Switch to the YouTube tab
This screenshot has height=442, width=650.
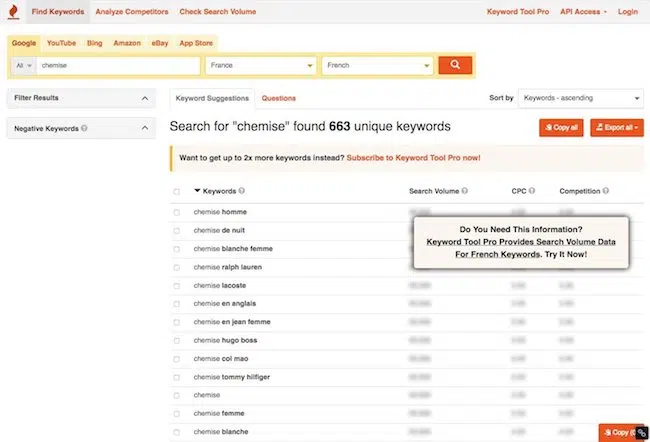61,43
